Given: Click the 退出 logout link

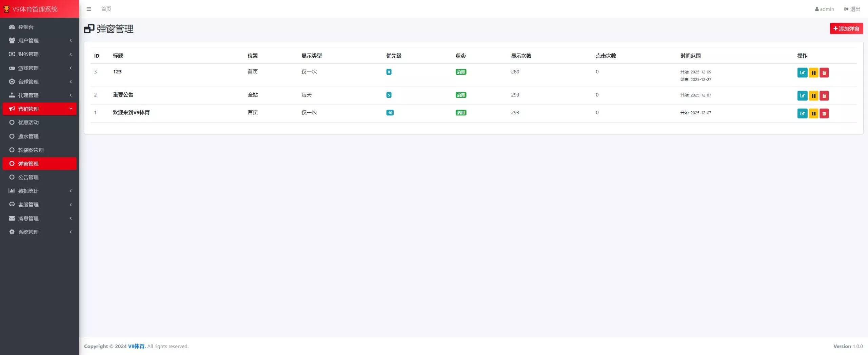Looking at the screenshot, I should tap(852, 9).
